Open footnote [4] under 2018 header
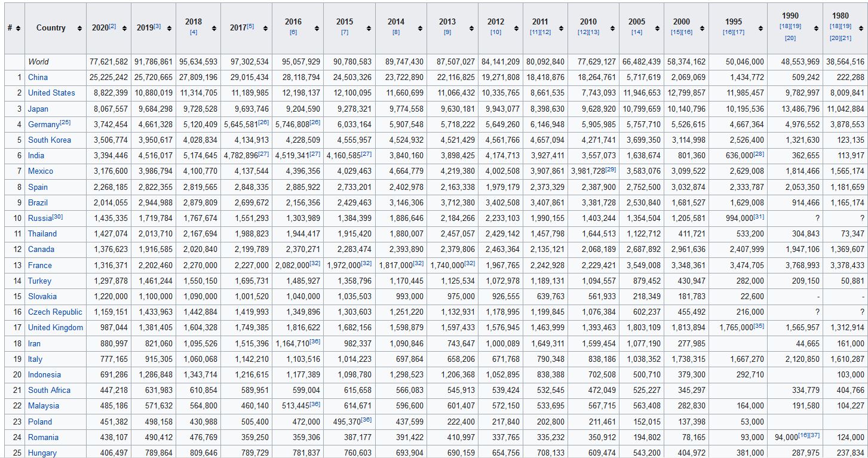868x458 pixels. (x=194, y=32)
